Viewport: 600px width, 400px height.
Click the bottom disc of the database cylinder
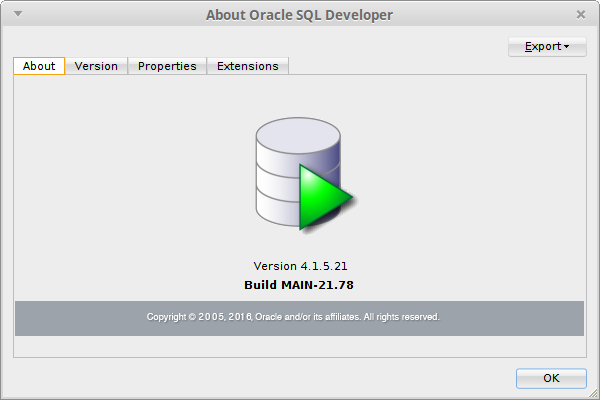pos(277,209)
